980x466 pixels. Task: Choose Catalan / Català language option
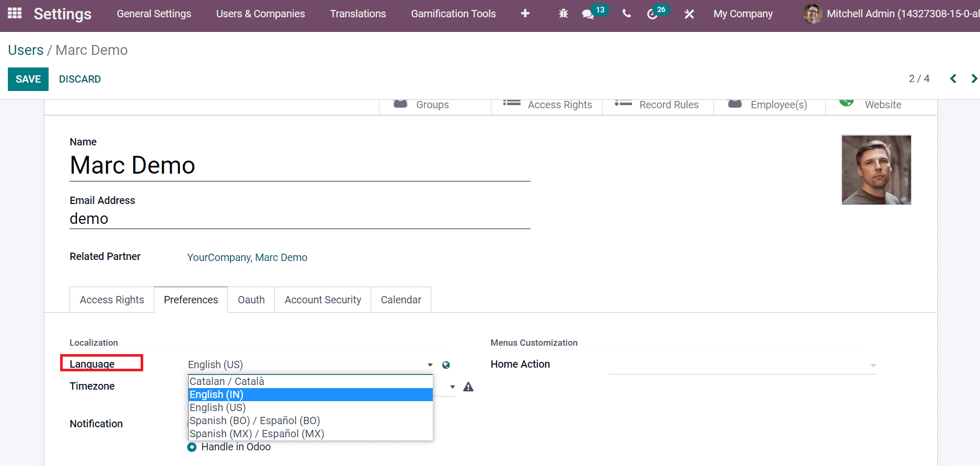coord(310,381)
